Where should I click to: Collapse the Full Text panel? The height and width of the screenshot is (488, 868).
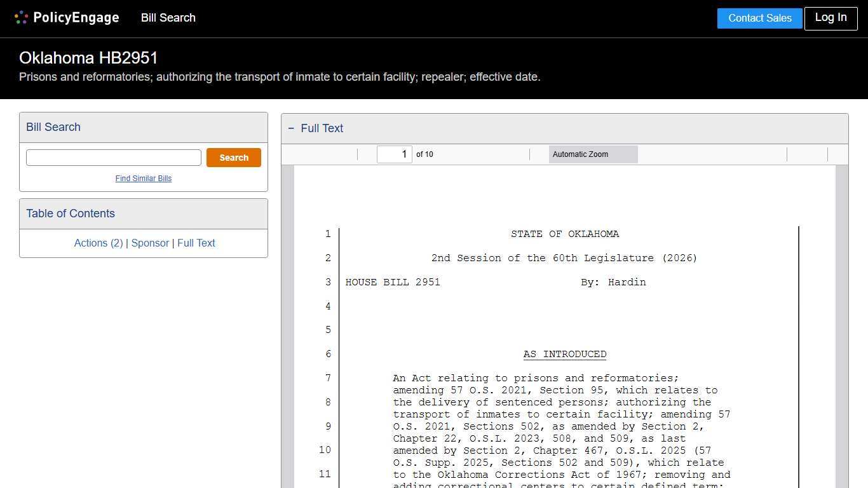click(x=291, y=128)
